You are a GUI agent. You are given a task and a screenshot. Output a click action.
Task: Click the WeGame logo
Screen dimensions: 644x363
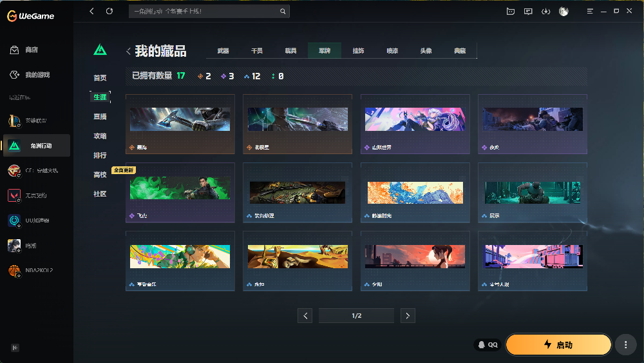(31, 16)
